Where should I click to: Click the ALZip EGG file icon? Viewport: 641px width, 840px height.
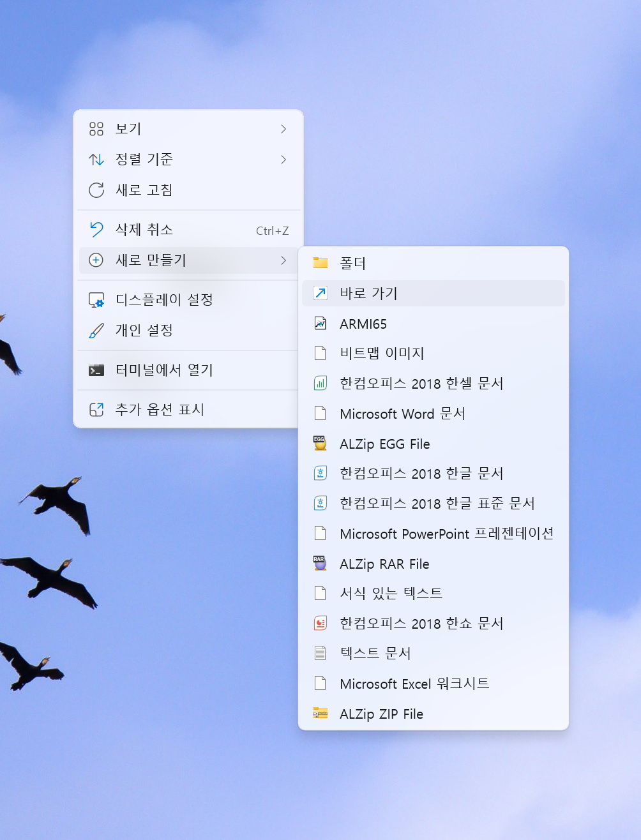click(320, 443)
